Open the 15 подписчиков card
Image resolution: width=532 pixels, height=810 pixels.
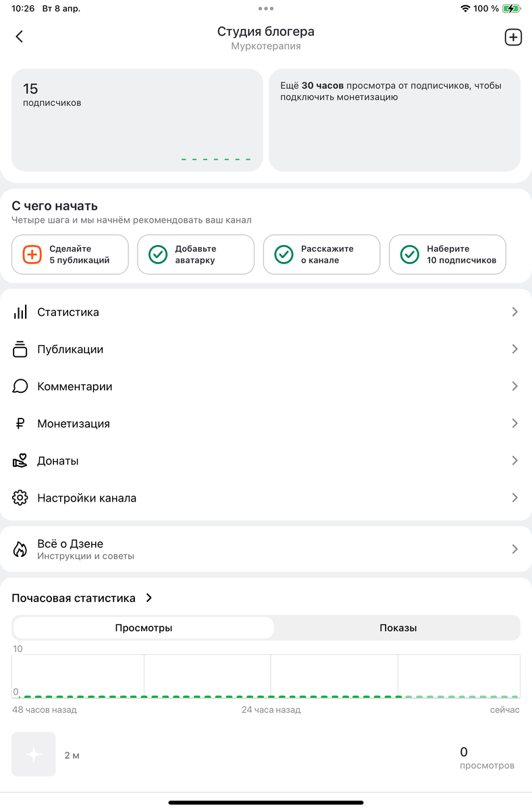(x=137, y=120)
